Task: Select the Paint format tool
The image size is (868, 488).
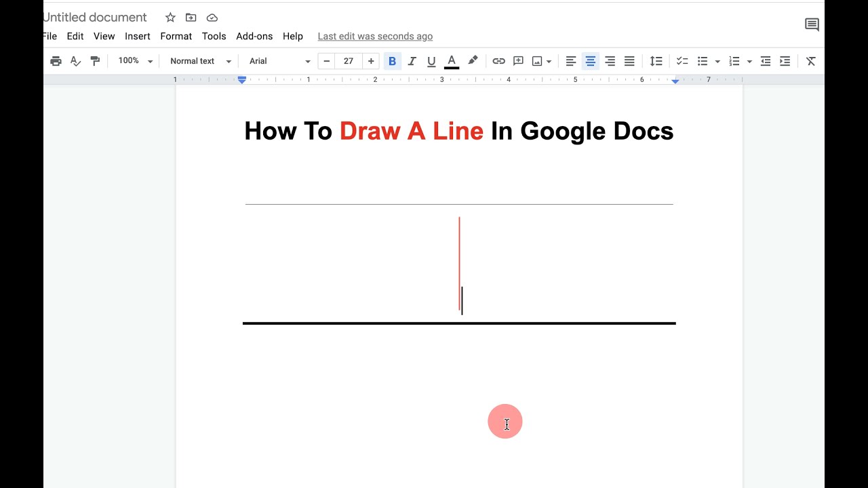Action: 95,61
